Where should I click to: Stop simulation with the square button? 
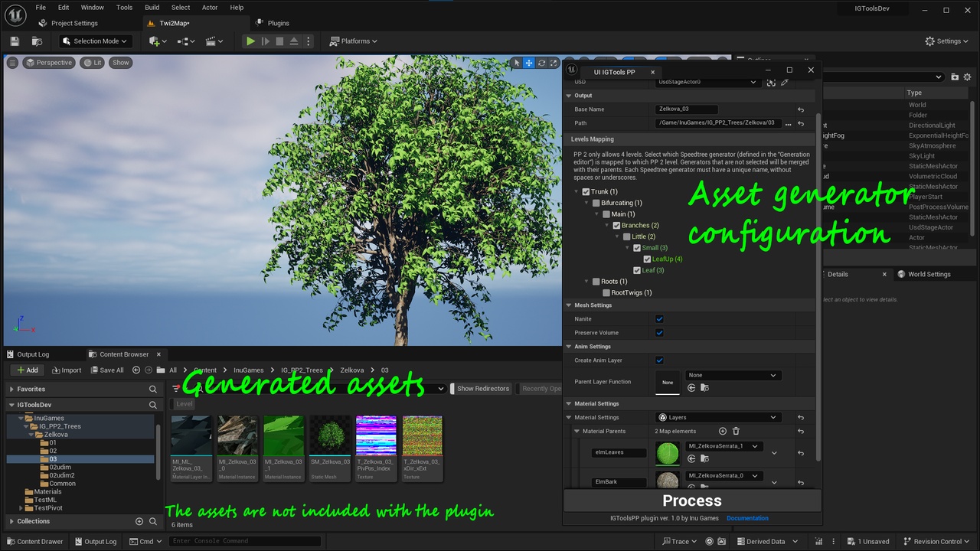coord(279,41)
